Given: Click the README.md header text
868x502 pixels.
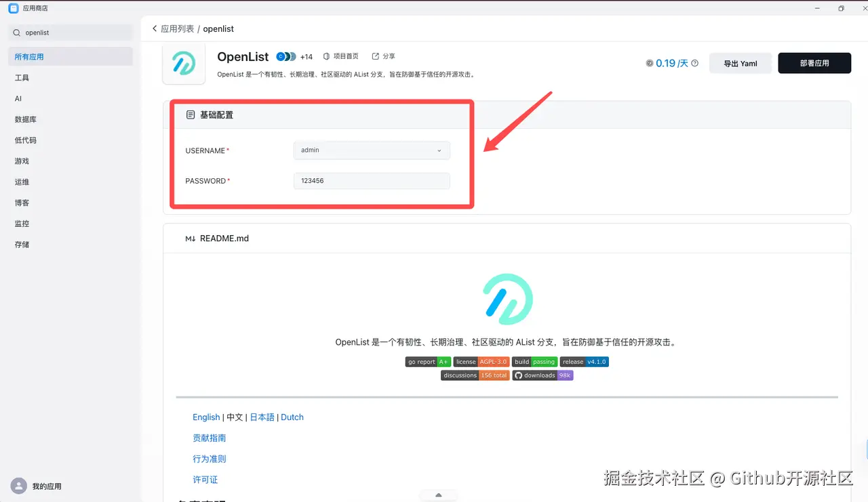Looking at the screenshot, I should click(224, 238).
